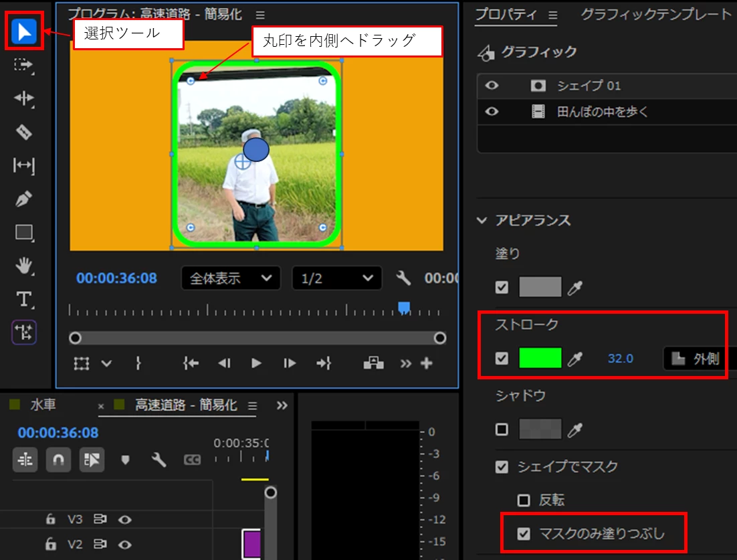Viewport: 737px width, 560px height.
Task: Close the 高速道路 - 簡易化 timeline tab
Action: (x=101, y=405)
